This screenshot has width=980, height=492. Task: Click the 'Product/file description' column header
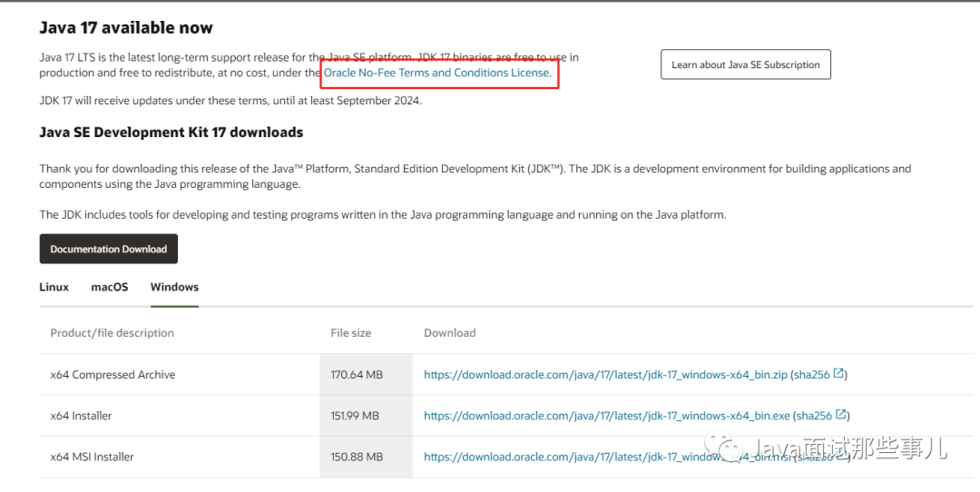coord(113,333)
